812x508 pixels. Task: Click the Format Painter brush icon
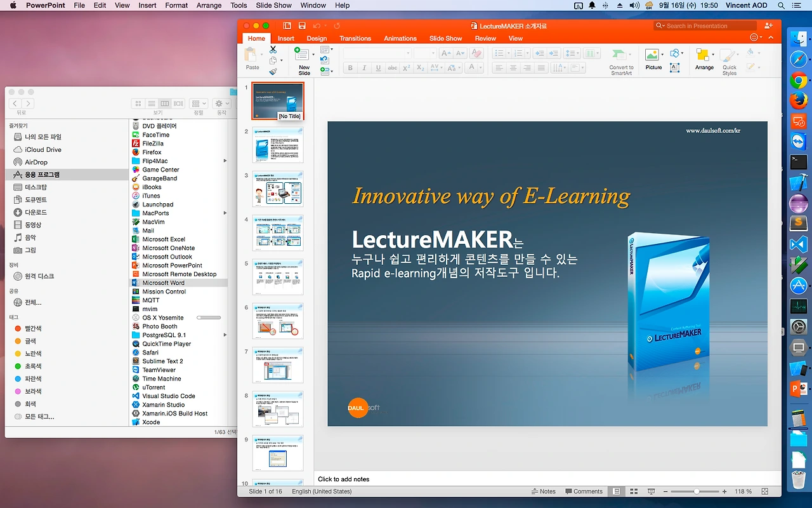click(x=273, y=72)
